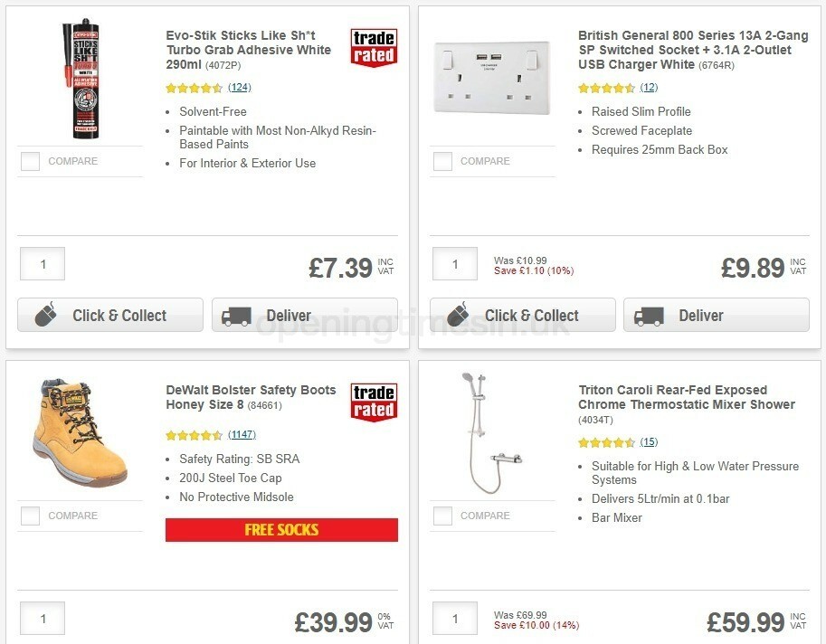Click the Click & Collect button for the socket
Image resolution: width=826 pixels, height=644 pixels.
click(x=522, y=315)
